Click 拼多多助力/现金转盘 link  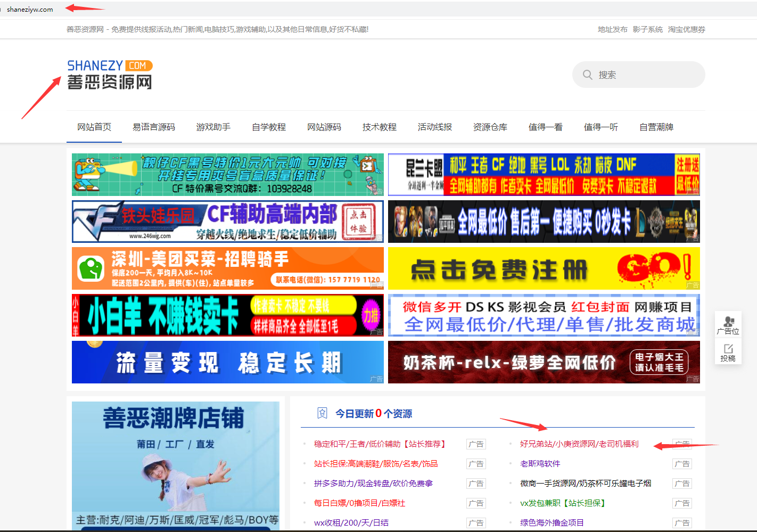coord(373,484)
